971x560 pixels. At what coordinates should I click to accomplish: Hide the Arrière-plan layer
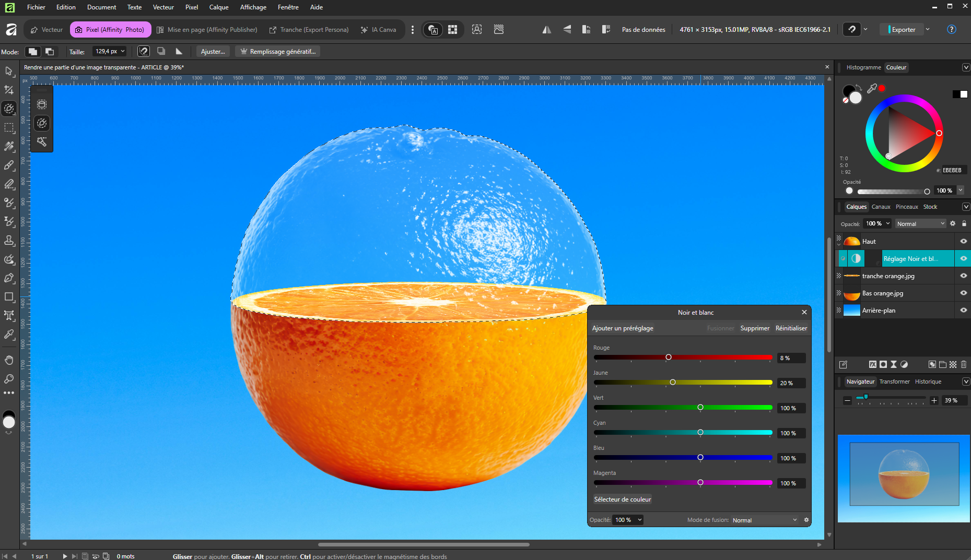tap(963, 310)
